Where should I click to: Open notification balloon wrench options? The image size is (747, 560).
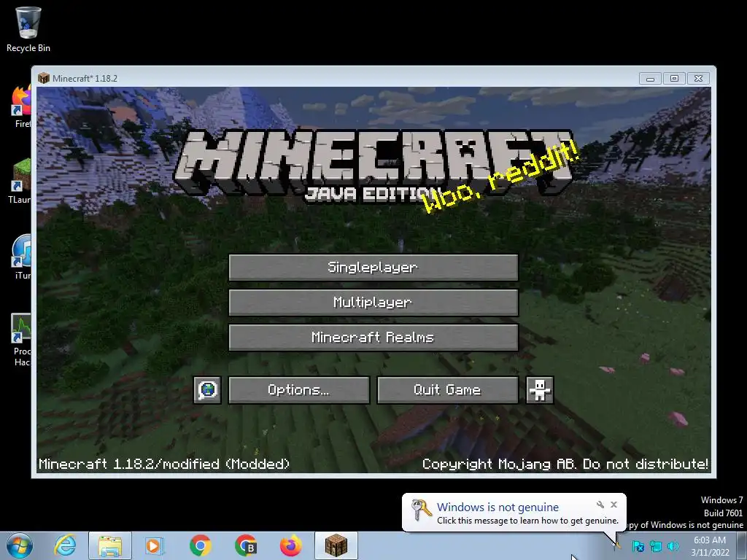coord(600,505)
